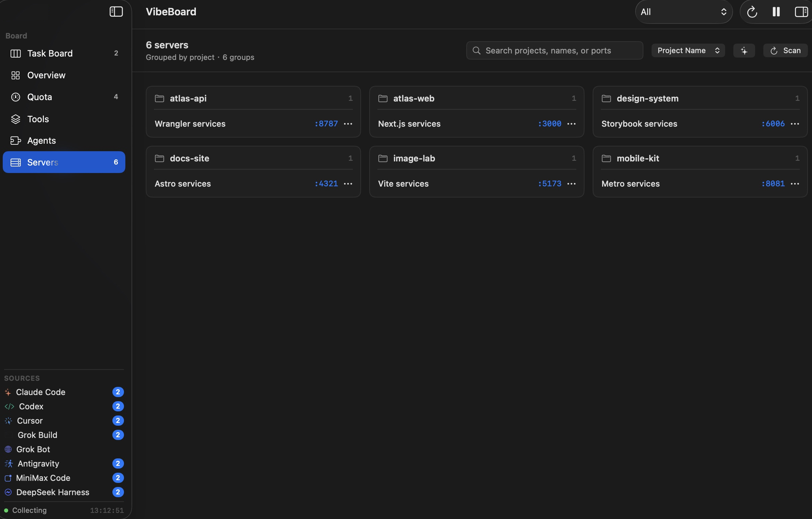Open more options for Metro services
This screenshot has width=812, height=519.
point(795,184)
